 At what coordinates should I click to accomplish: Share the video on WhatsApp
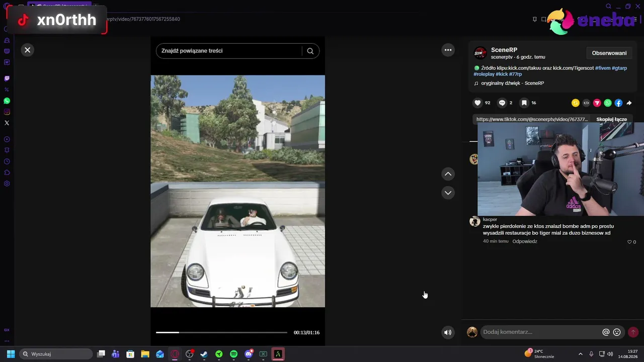(608, 103)
